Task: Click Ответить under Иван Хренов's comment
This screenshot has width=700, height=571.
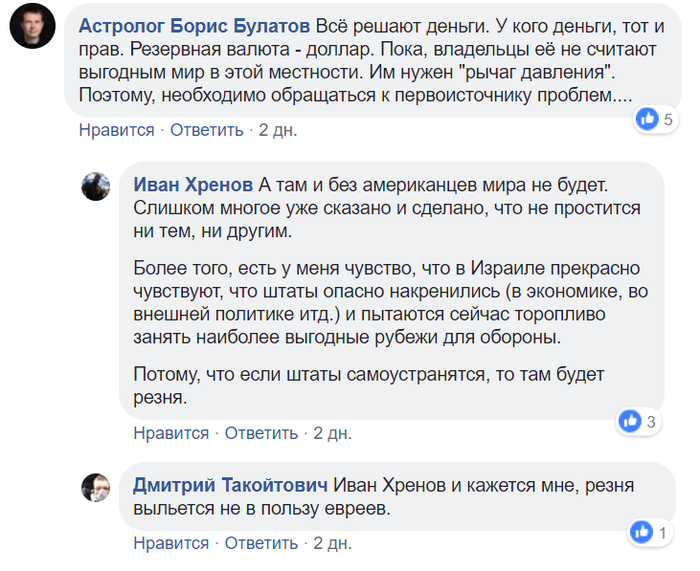Action: click(261, 433)
